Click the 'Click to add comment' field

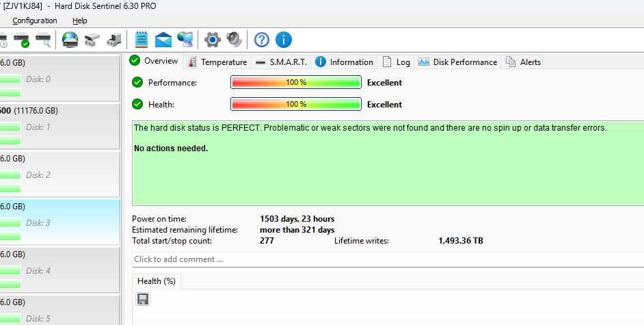tap(388, 259)
